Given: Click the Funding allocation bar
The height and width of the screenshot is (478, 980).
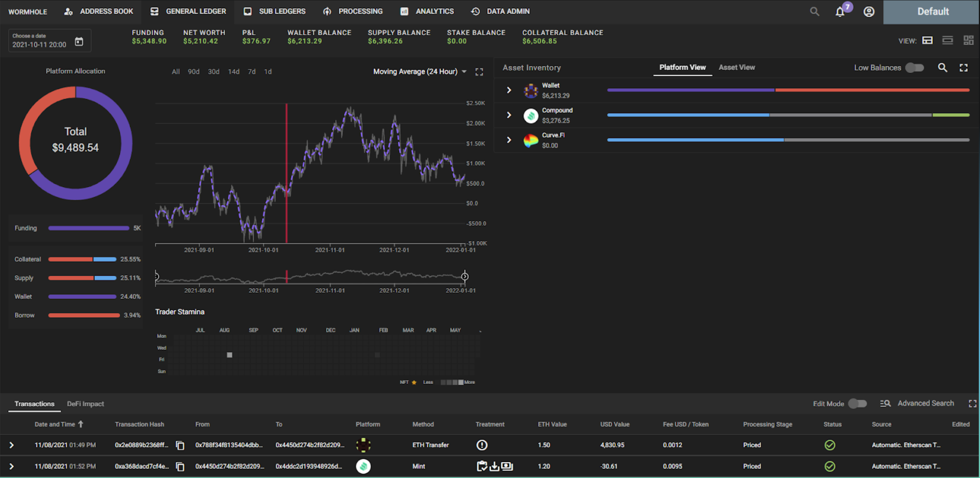Looking at the screenshot, I should pos(89,228).
